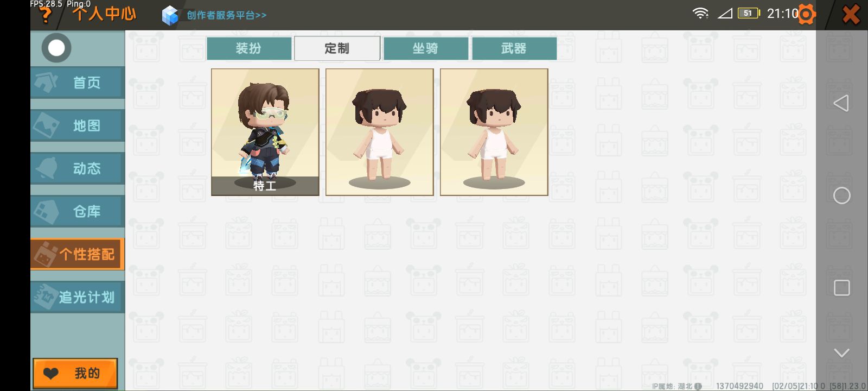Tap the Android back triangle icon
The image size is (868, 391).
[841, 103]
